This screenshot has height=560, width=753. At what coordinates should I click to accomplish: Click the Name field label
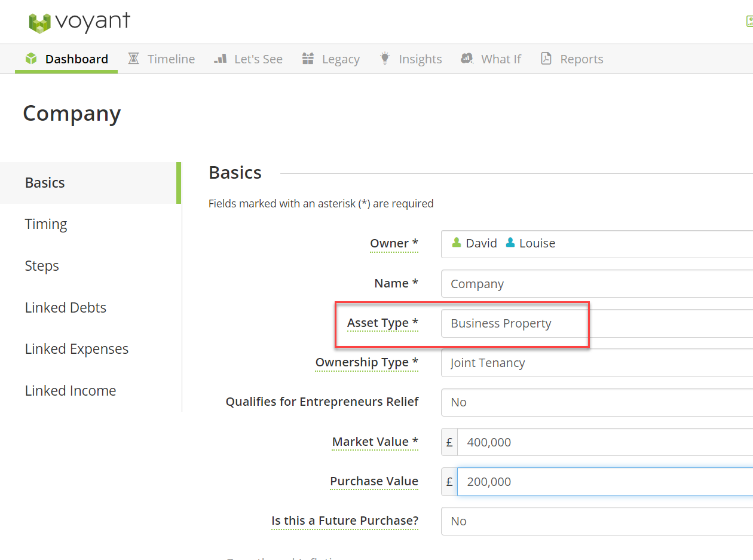pyautogui.click(x=396, y=283)
